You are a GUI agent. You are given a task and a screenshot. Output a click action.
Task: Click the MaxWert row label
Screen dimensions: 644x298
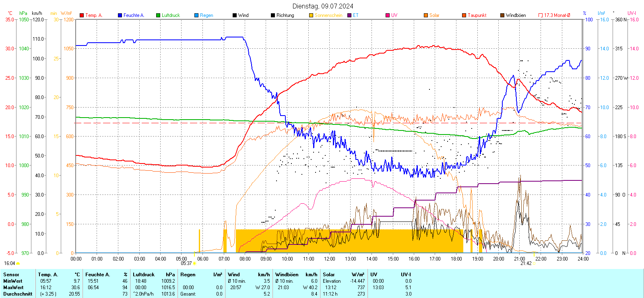[x=13, y=288]
